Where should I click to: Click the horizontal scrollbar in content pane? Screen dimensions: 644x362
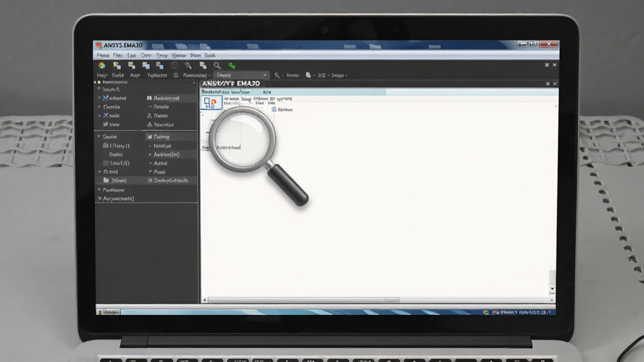(303, 300)
